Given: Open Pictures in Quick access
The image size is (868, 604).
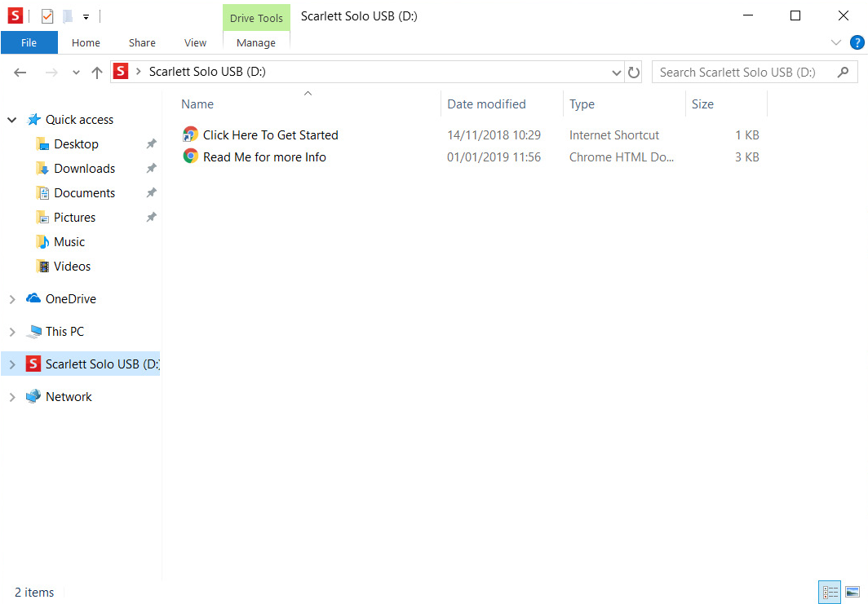Looking at the screenshot, I should [x=74, y=218].
